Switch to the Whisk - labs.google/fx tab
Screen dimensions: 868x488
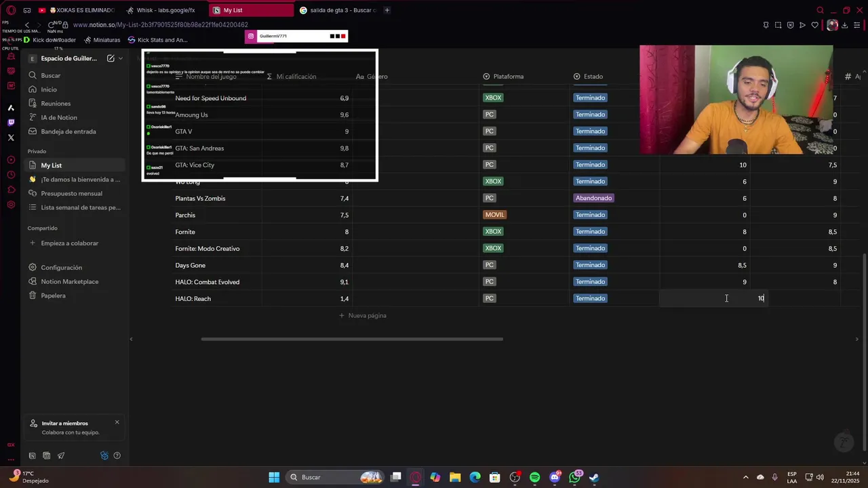click(163, 10)
